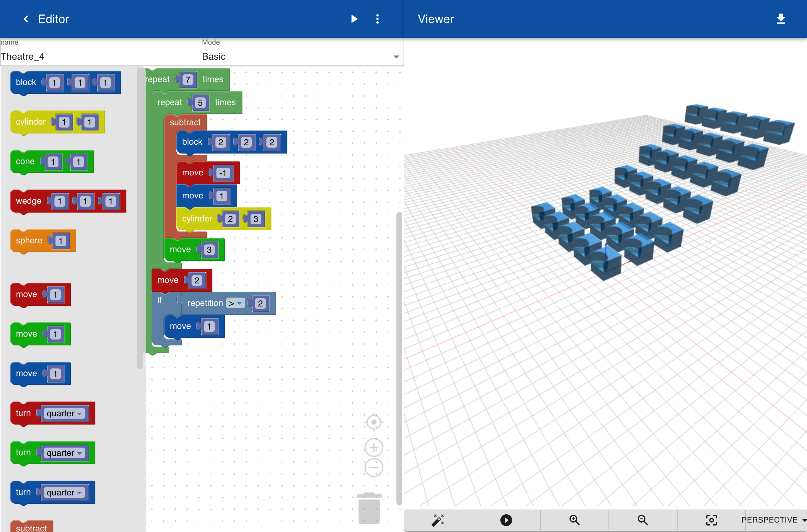
Task: Click the palette vertical scrollbar
Action: [139, 218]
